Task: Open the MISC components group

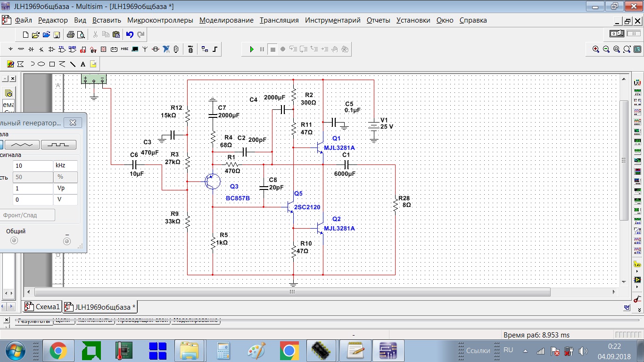Action: (x=124, y=49)
